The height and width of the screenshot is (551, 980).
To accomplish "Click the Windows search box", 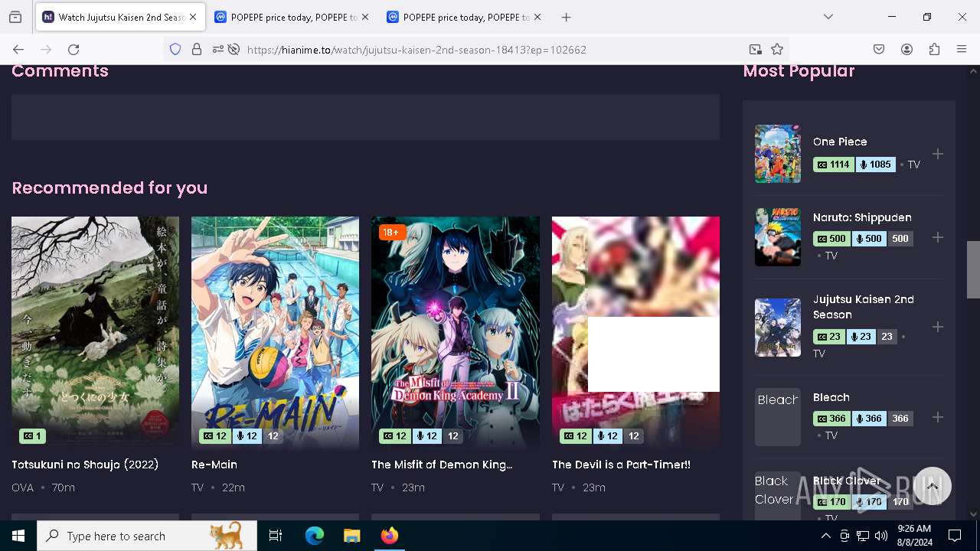I will pyautogui.click(x=147, y=536).
